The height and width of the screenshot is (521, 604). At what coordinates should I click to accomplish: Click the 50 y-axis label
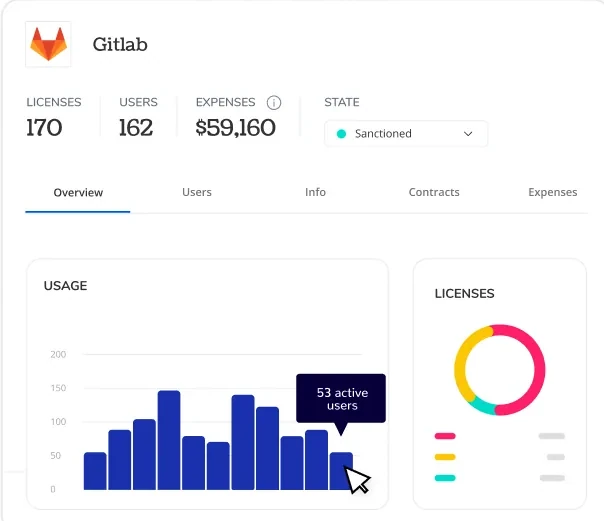click(x=55, y=456)
